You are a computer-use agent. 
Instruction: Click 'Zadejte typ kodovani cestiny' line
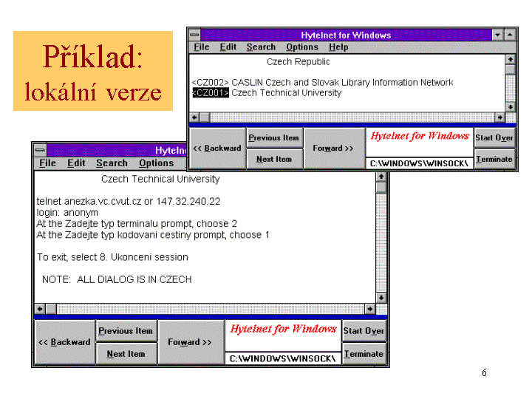click(x=153, y=235)
